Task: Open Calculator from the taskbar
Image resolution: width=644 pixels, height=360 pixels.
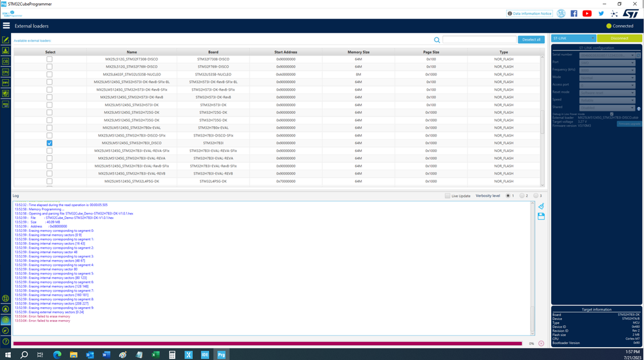Action: [172, 355]
